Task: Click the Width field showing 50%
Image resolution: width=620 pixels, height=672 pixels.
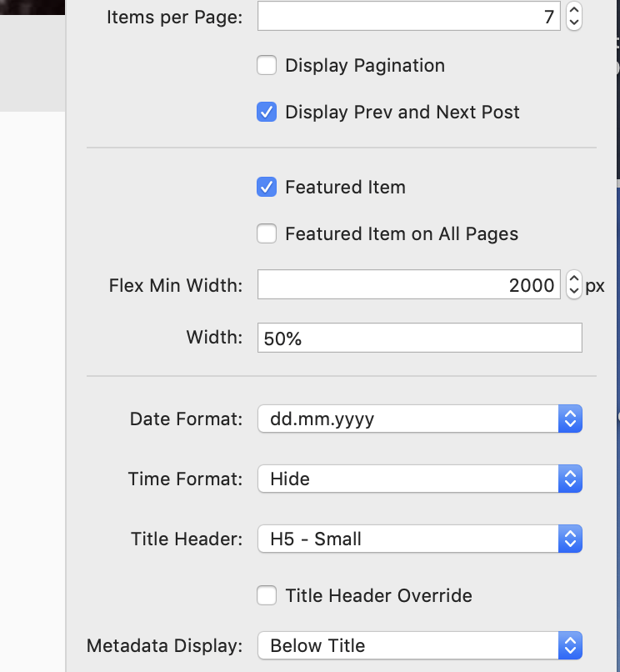Action: pos(419,339)
